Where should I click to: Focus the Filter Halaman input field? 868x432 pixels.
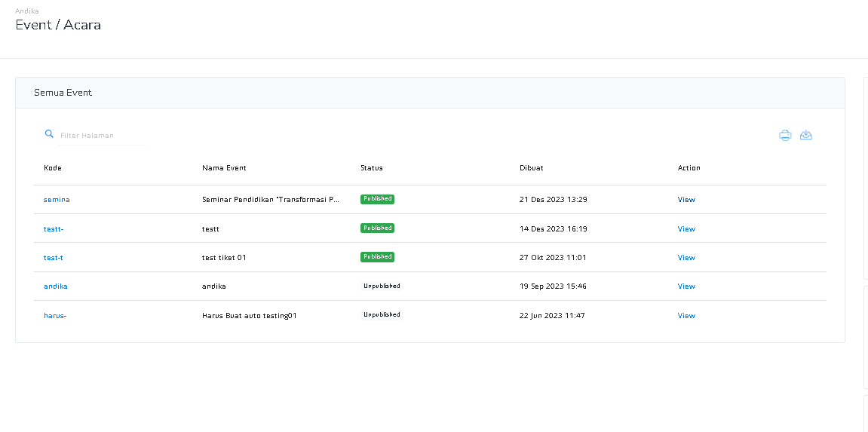click(102, 135)
